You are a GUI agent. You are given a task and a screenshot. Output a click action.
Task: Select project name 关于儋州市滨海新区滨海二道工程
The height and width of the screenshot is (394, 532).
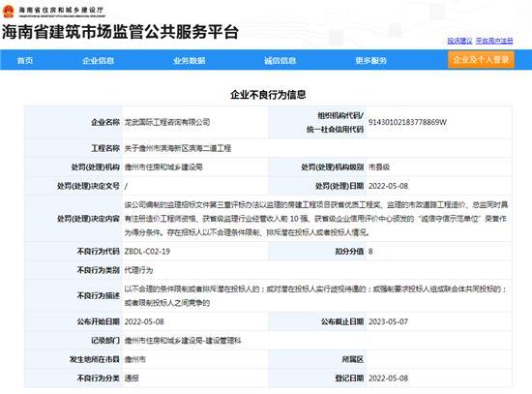click(x=177, y=148)
